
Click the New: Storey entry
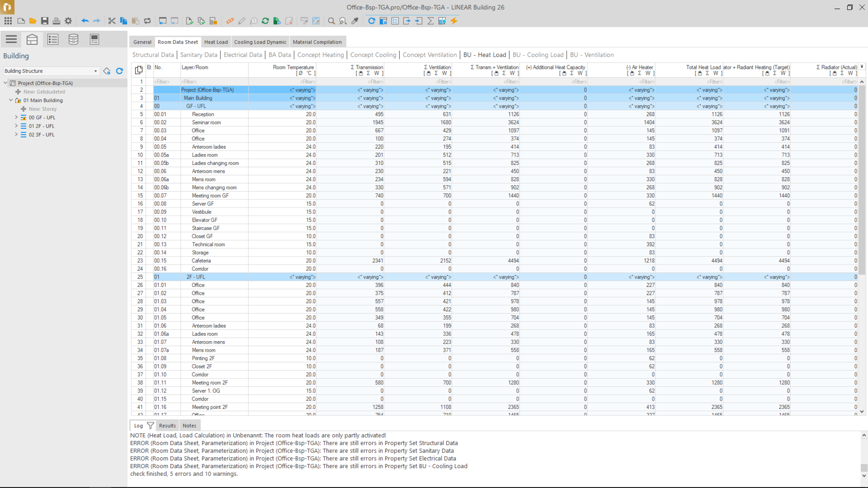coord(42,109)
